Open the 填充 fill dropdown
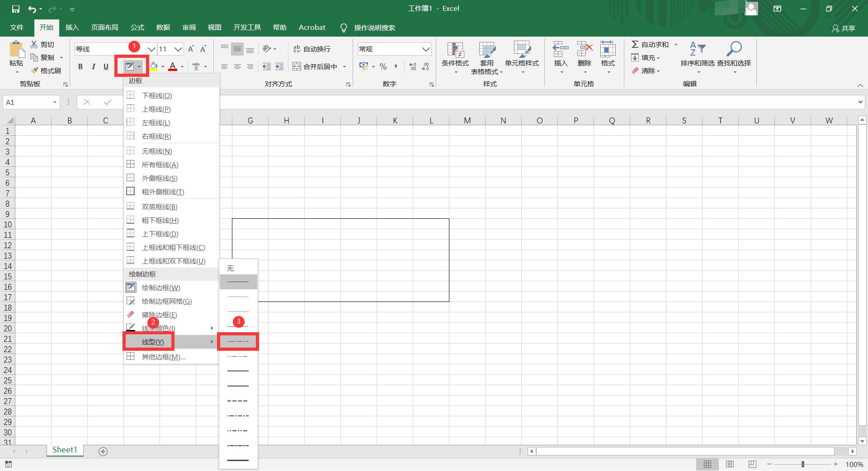 (646, 57)
